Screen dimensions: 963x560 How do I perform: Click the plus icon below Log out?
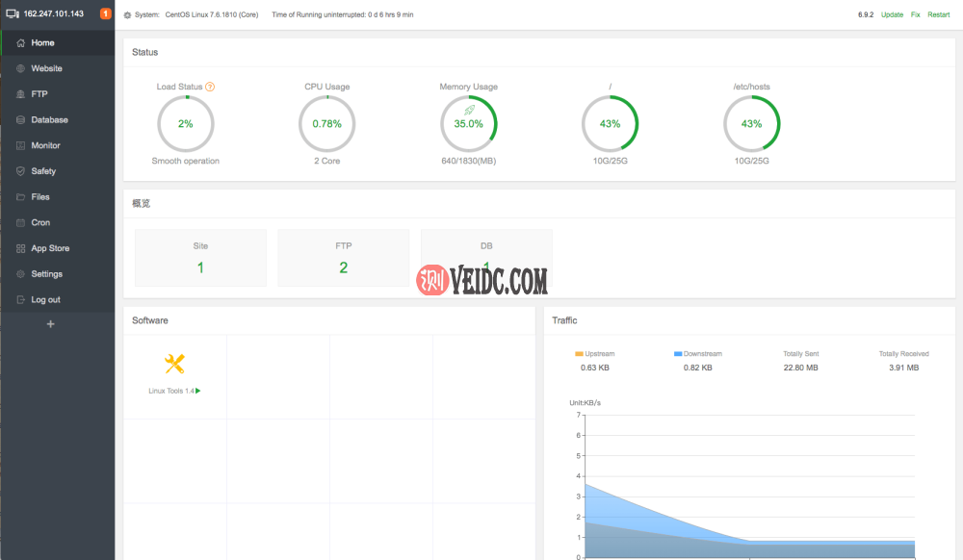click(50, 324)
